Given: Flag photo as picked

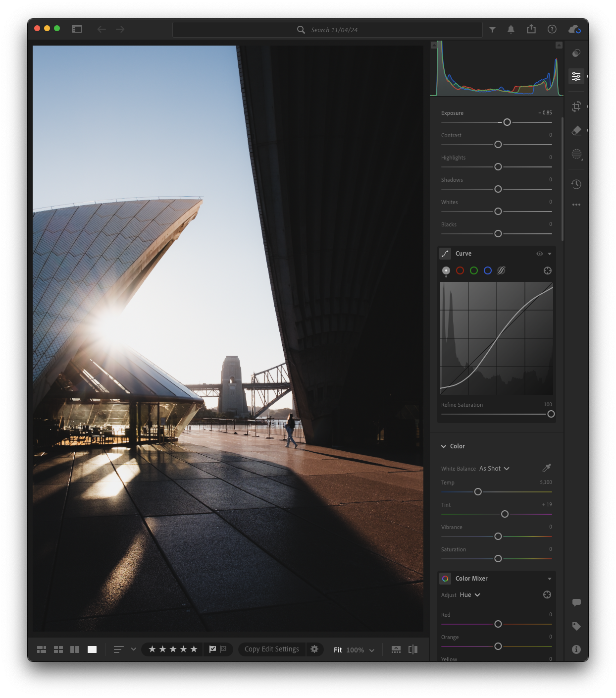Looking at the screenshot, I should 213,649.
